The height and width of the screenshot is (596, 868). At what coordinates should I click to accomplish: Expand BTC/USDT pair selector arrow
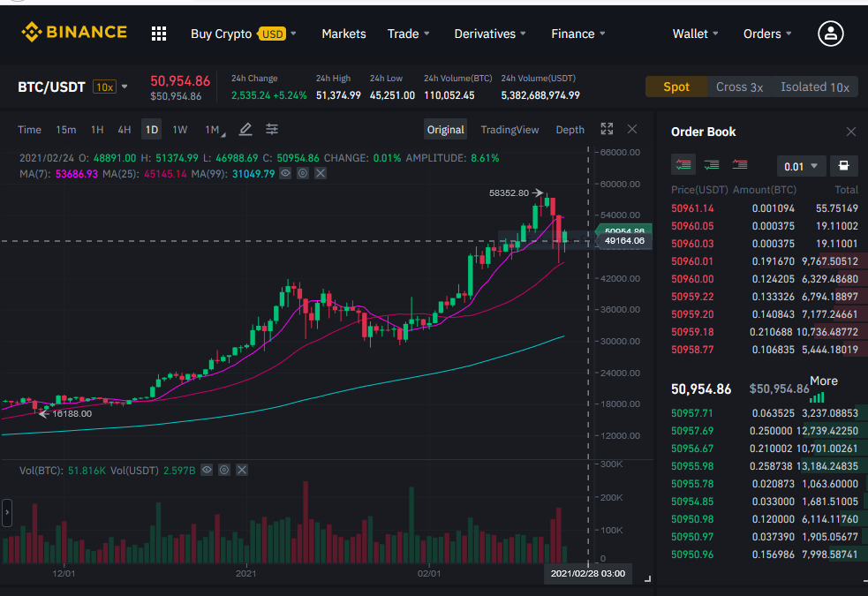[125, 87]
